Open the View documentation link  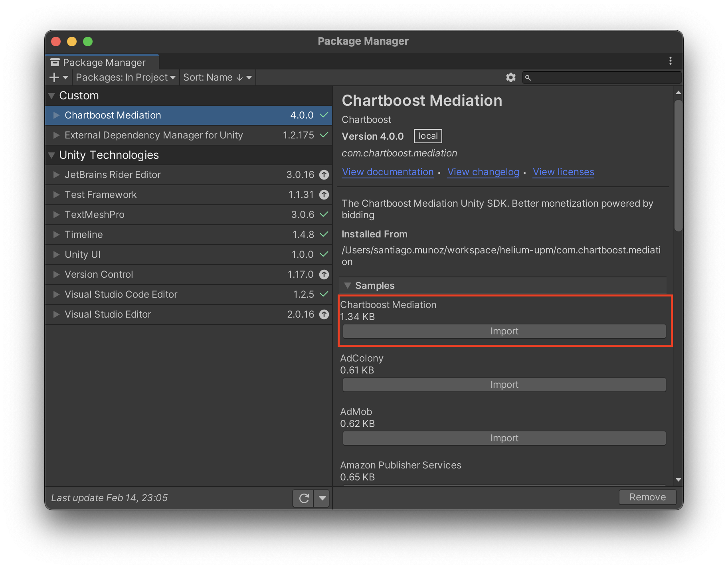click(x=388, y=172)
